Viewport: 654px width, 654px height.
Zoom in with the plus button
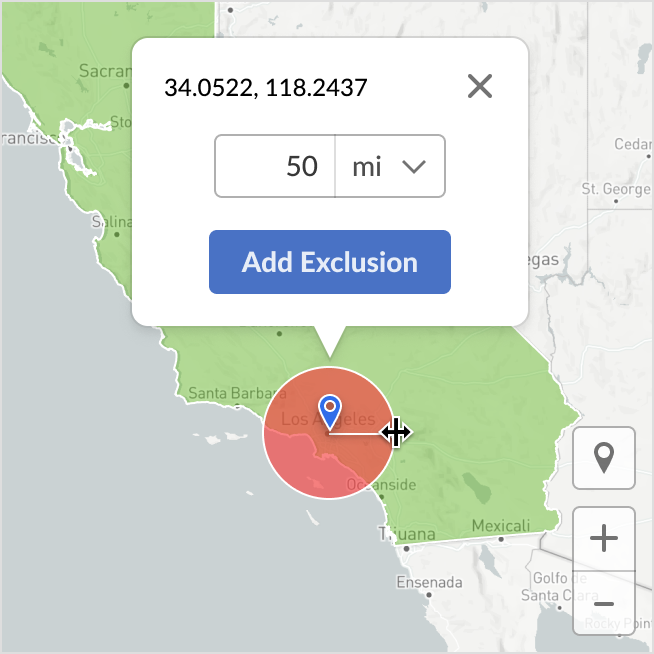tap(603, 539)
